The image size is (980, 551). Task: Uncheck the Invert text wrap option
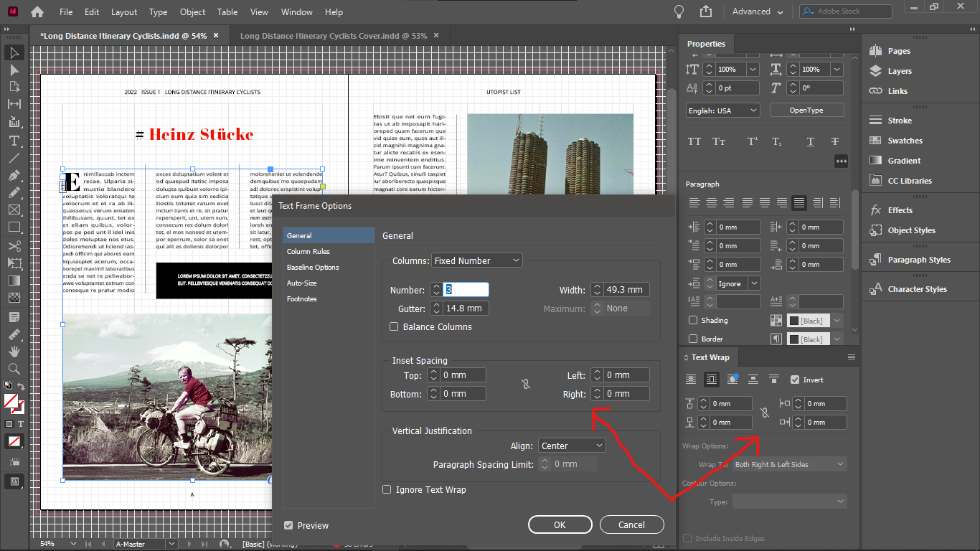click(x=793, y=380)
